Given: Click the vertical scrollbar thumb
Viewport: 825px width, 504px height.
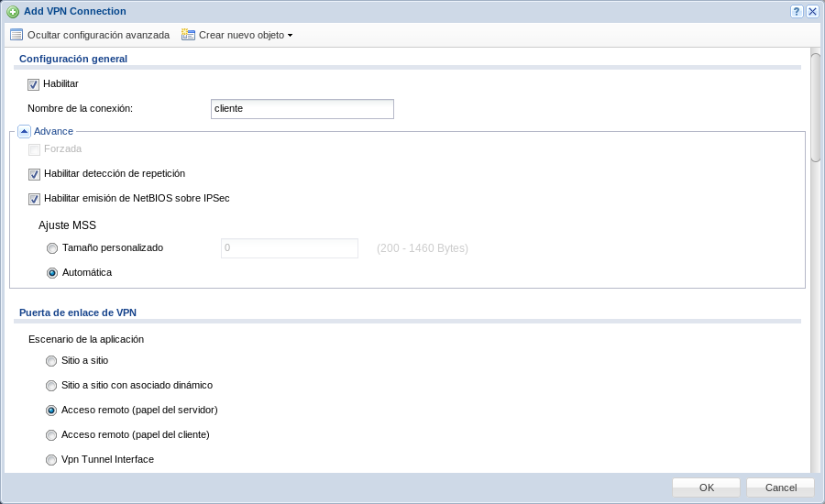Looking at the screenshot, I should [x=816, y=108].
